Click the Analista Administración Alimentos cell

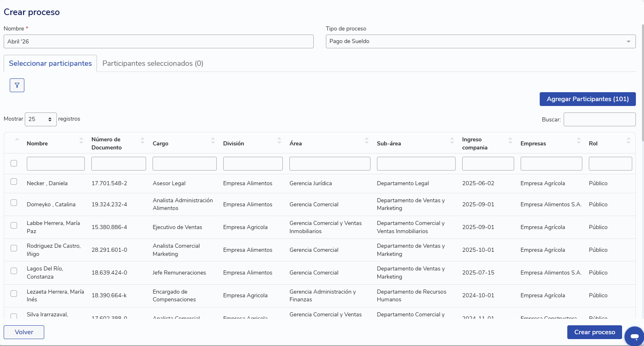coord(183,204)
